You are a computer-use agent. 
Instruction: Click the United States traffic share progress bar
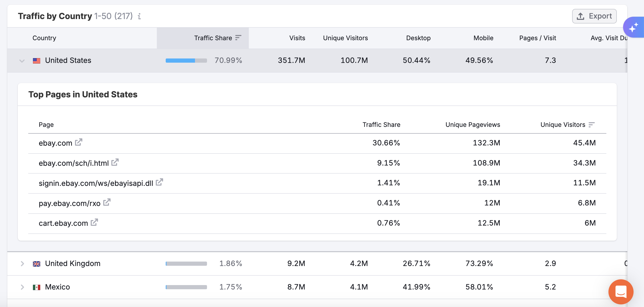tap(186, 60)
